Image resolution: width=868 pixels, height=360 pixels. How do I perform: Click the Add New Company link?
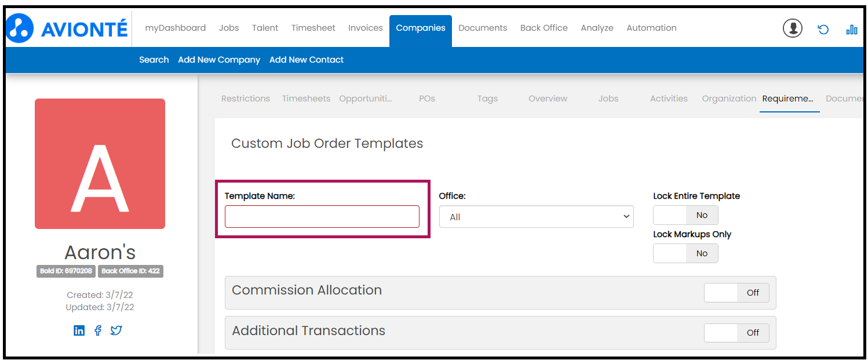pyautogui.click(x=219, y=60)
